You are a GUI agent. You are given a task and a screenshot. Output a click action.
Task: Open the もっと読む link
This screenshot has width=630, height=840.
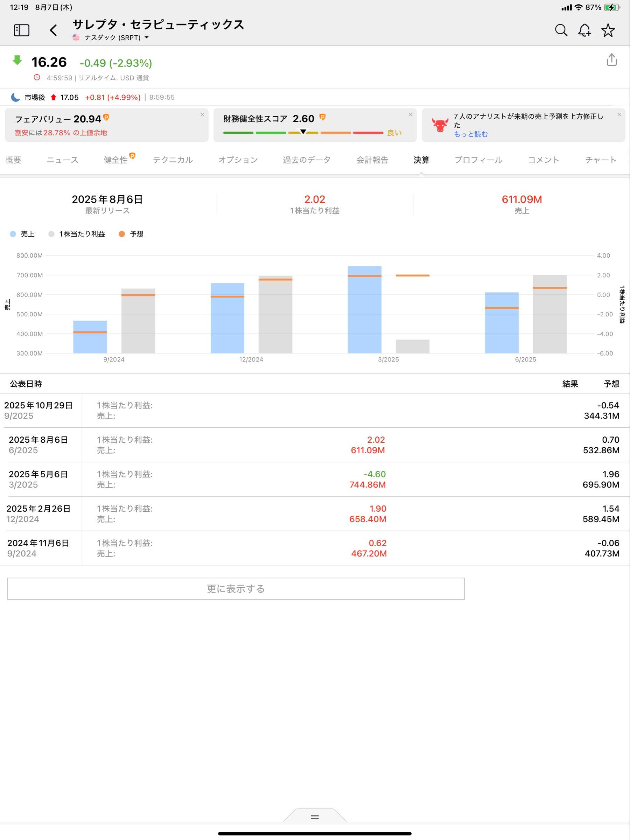(x=470, y=134)
